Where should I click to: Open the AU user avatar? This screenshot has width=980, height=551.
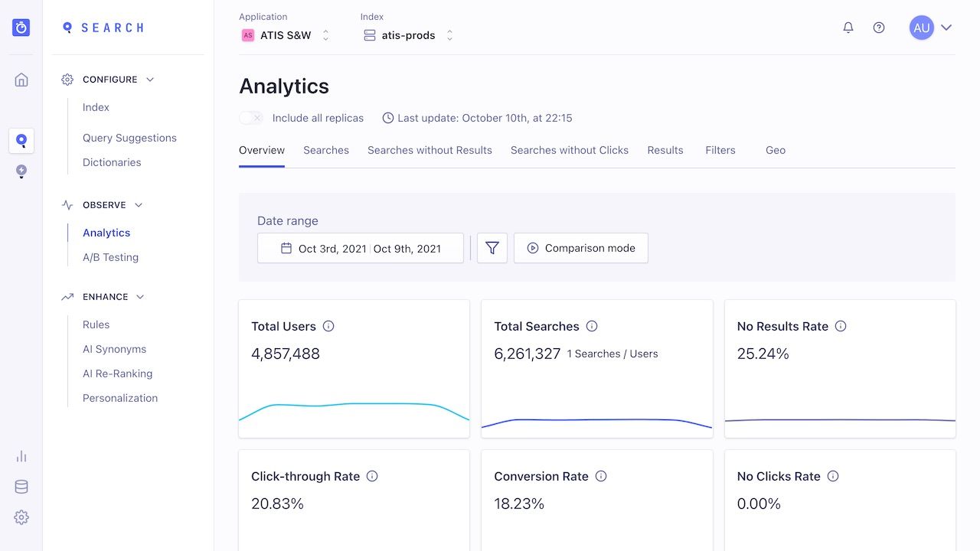coord(922,28)
